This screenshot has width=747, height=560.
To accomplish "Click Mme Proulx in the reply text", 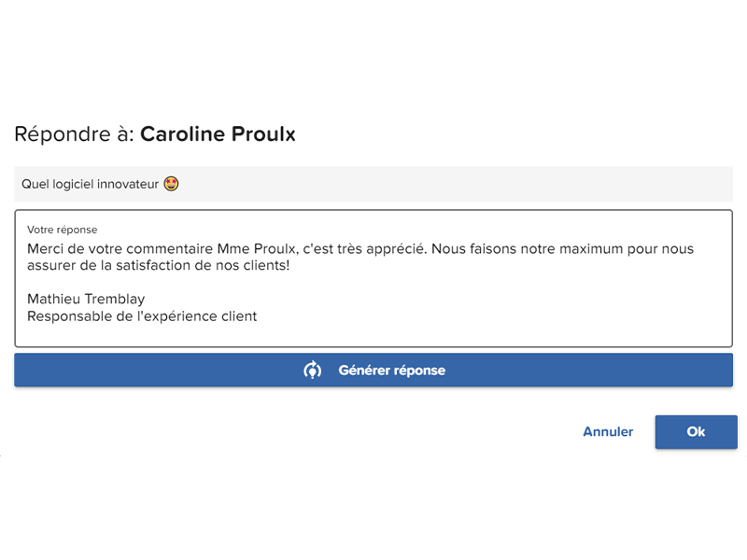I will [258, 248].
